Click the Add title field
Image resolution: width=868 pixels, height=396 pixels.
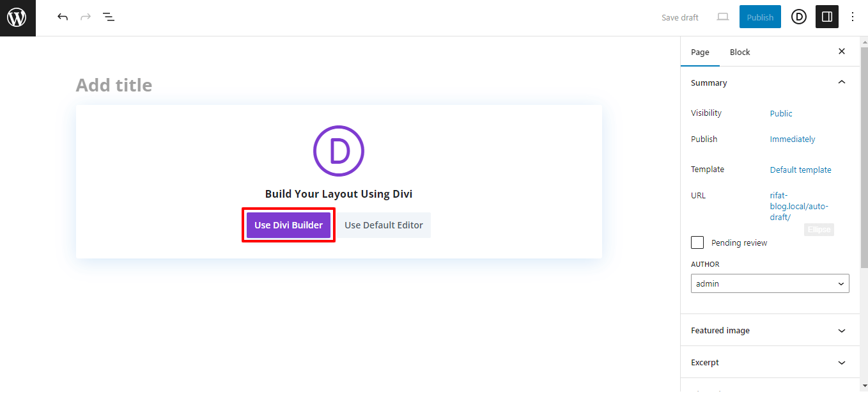[114, 84]
